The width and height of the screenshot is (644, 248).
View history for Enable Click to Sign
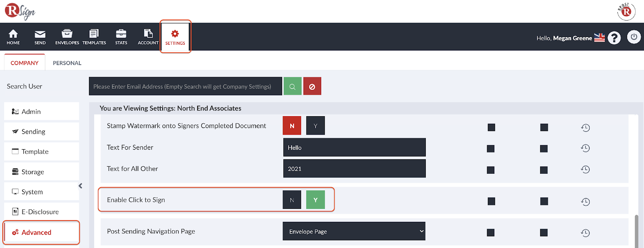pyautogui.click(x=585, y=202)
